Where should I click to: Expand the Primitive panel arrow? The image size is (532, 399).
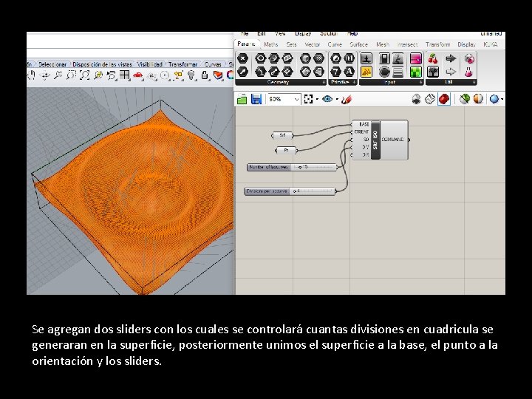click(354, 82)
